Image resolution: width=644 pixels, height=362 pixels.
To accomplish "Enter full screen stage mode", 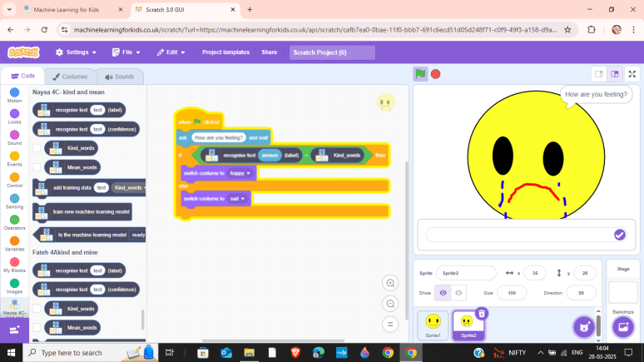I will [x=632, y=74].
